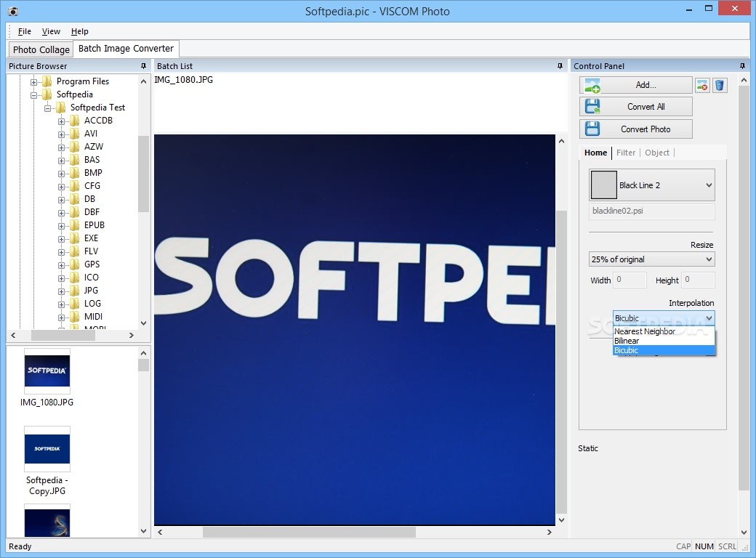Click the Batch List pushpin icon
This screenshot has width=756, height=558.
click(x=560, y=66)
